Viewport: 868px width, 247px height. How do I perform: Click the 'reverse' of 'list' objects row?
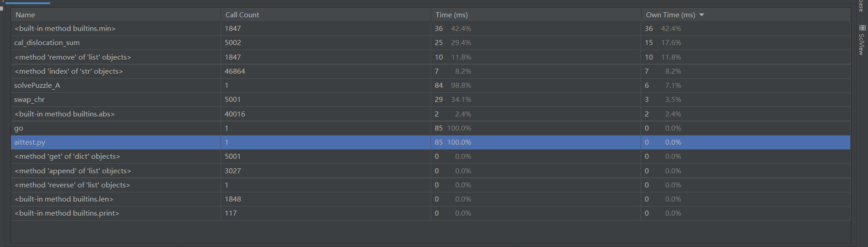[72, 185]
